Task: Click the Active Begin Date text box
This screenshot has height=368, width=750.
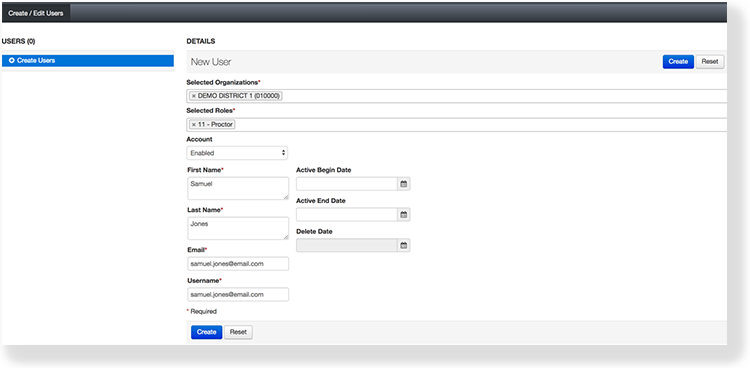Action: 347,184
